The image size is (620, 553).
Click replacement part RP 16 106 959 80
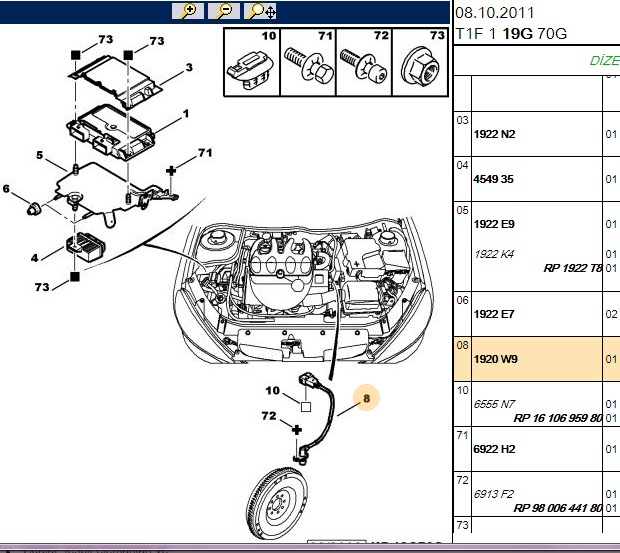click(x=558, y=418)
